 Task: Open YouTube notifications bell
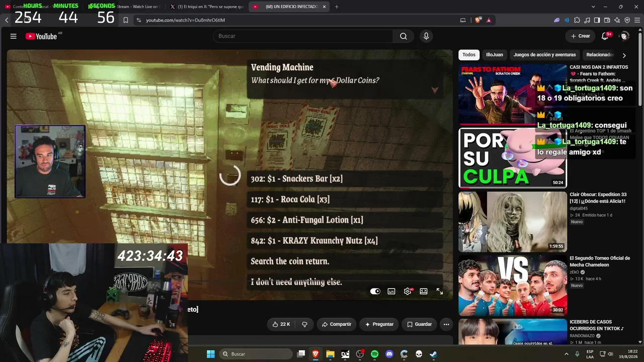605,36
